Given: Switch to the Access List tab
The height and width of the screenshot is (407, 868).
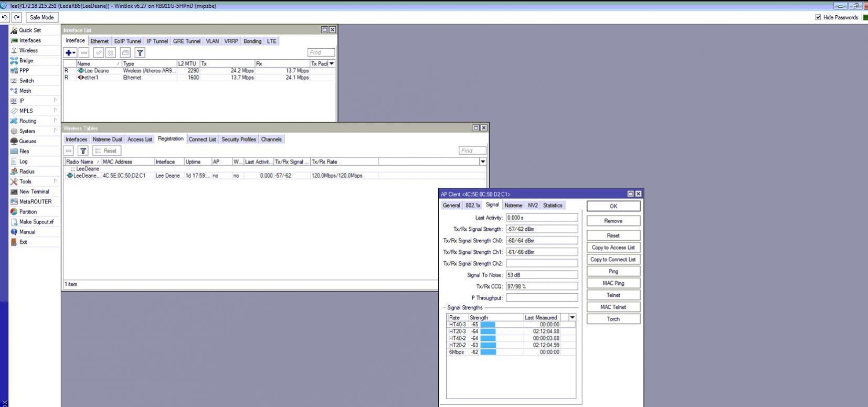Looking at the screenshot, I should 140,140.
